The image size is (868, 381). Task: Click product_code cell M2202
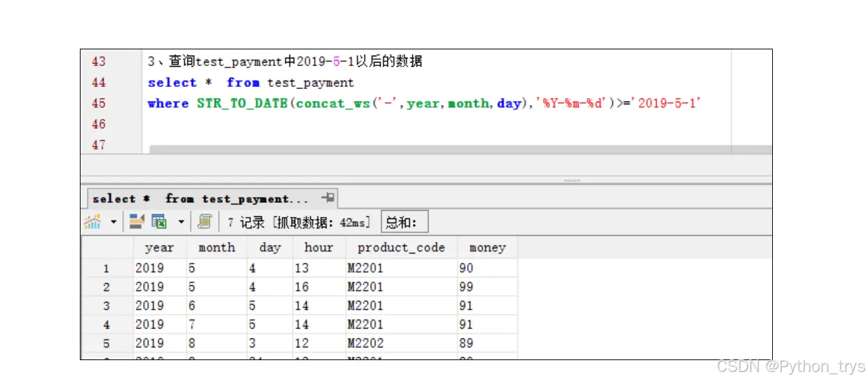coord(401,343)
